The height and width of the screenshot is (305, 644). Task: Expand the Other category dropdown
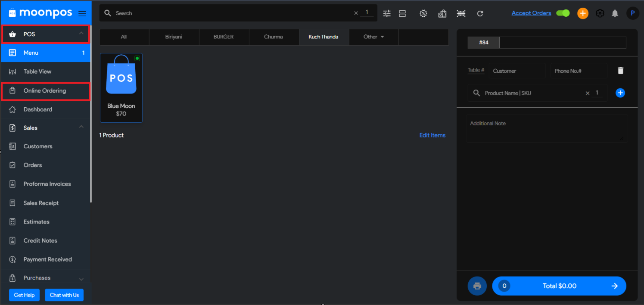coord(373,37)
